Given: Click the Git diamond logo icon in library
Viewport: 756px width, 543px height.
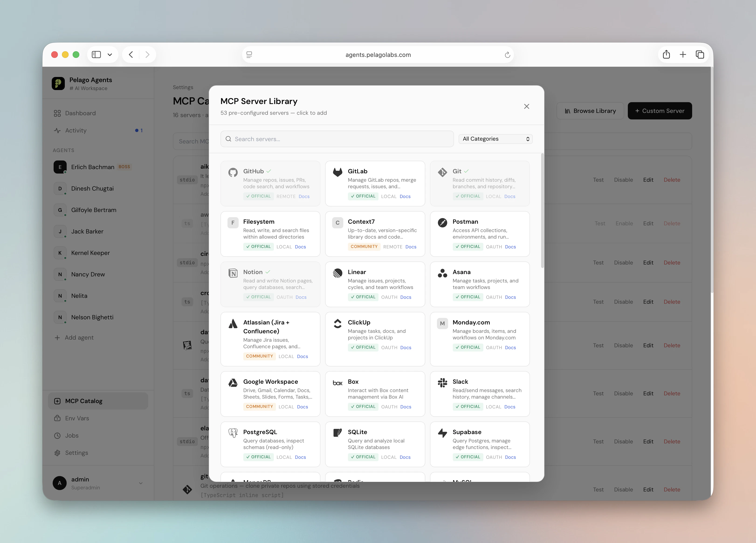Looking at the screenshot, I should point(442,172).
